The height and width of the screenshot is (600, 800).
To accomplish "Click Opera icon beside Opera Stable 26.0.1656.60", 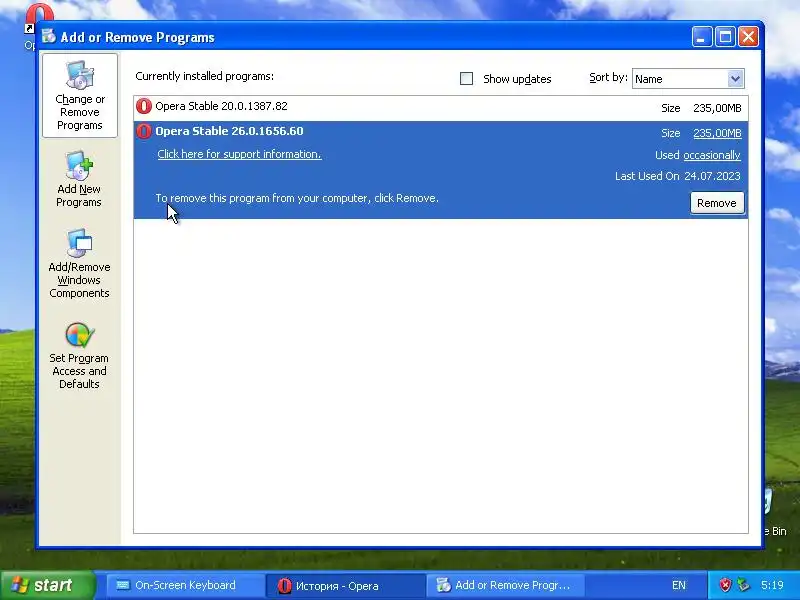I will pyautogui.click(x=144, y=131).
